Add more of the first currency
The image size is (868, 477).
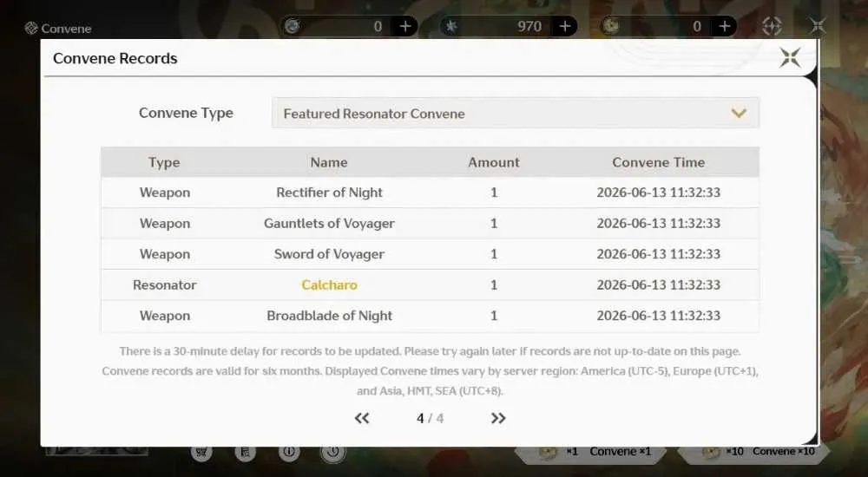click(405, 26)
